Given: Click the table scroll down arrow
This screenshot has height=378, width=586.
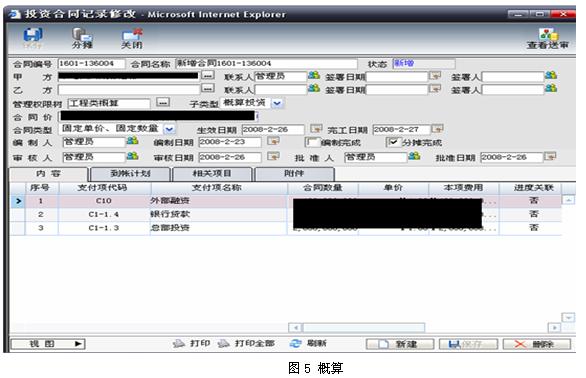Looking at the screenshot, I should pyautogui.click(x=568, y=317).
